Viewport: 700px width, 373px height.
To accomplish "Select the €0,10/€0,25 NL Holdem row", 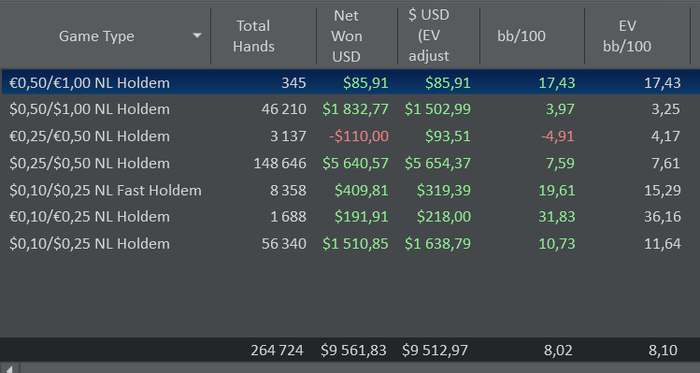I will pyautogui.click(x=350, y=217).
